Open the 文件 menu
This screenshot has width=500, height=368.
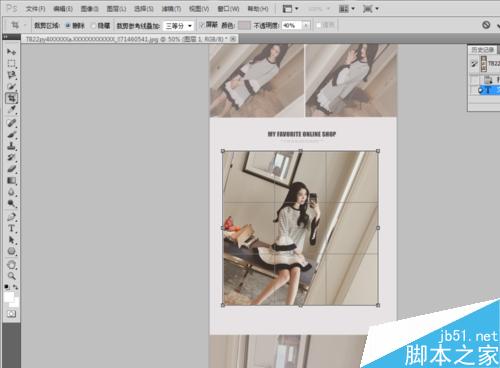[35, 9]
